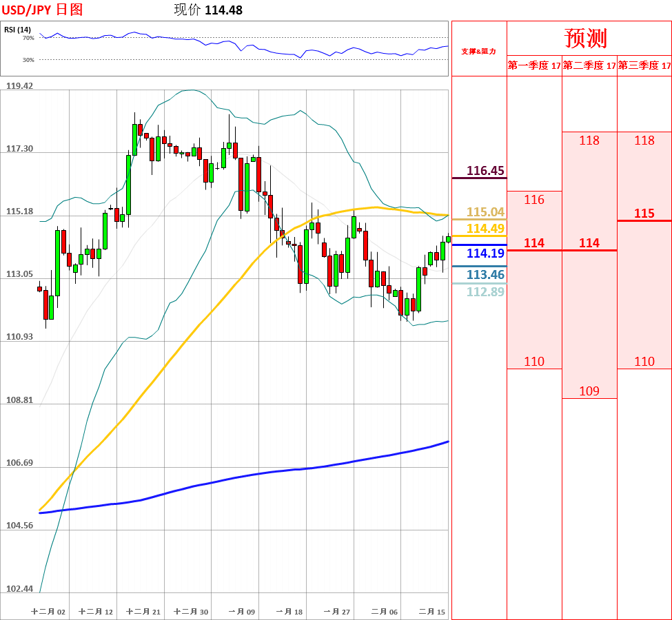The height and width of the screenshot is (620, 672).
Task: Click the current price 114.48 value
Action: tap(224, 10)
